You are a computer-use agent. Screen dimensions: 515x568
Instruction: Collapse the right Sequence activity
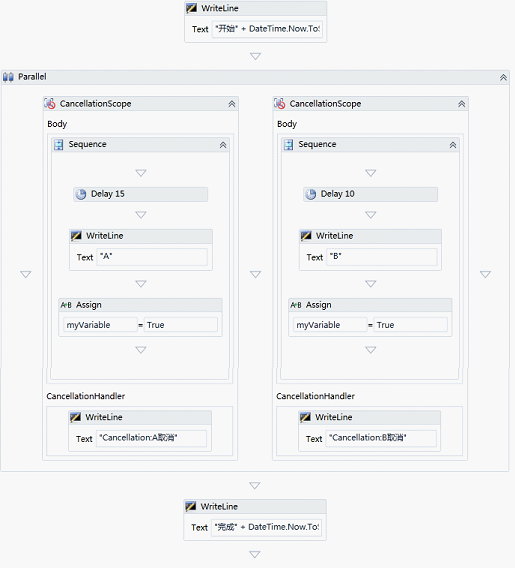pos(453,145)
